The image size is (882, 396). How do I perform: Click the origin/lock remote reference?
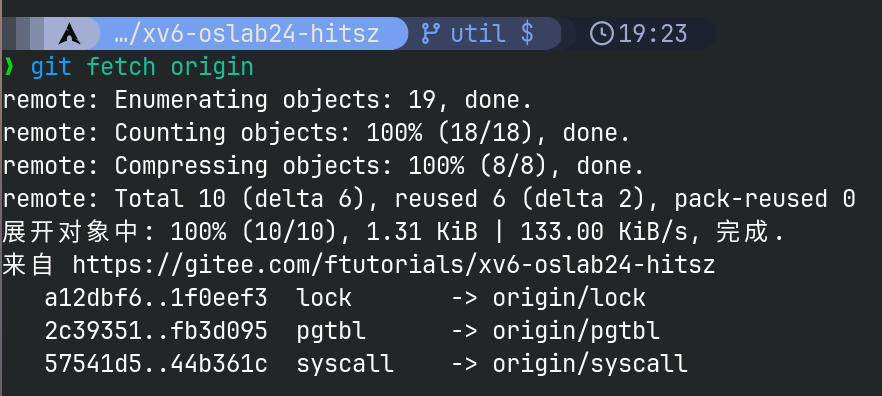[569, 298]
